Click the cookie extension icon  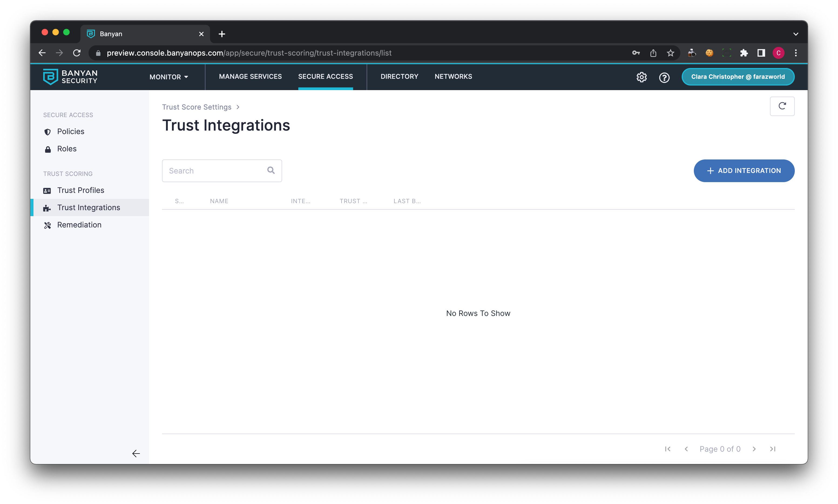[x=709, y=53]
